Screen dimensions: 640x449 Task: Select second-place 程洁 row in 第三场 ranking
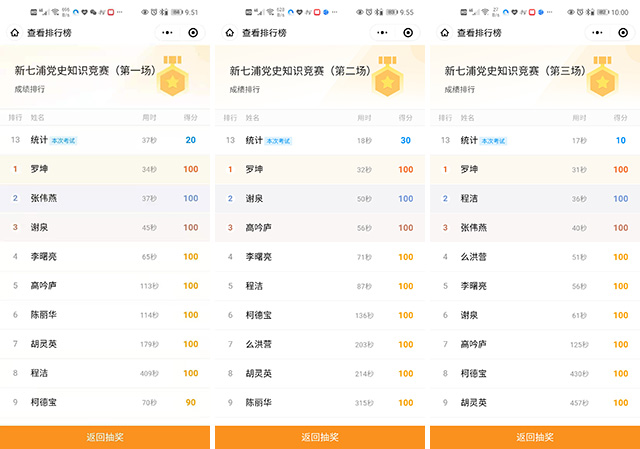[x=535, y=198]
